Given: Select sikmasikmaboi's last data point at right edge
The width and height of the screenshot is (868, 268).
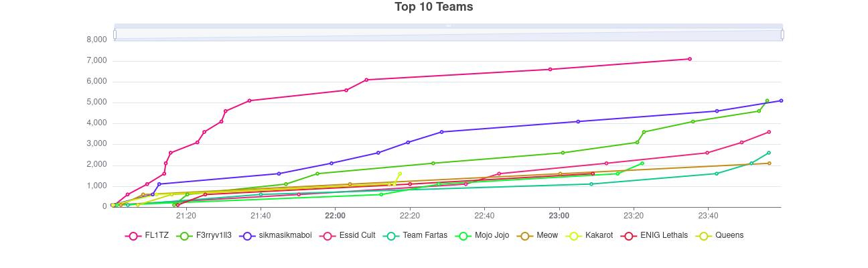Looking at the screenshot, I should [x=781, y=100].
